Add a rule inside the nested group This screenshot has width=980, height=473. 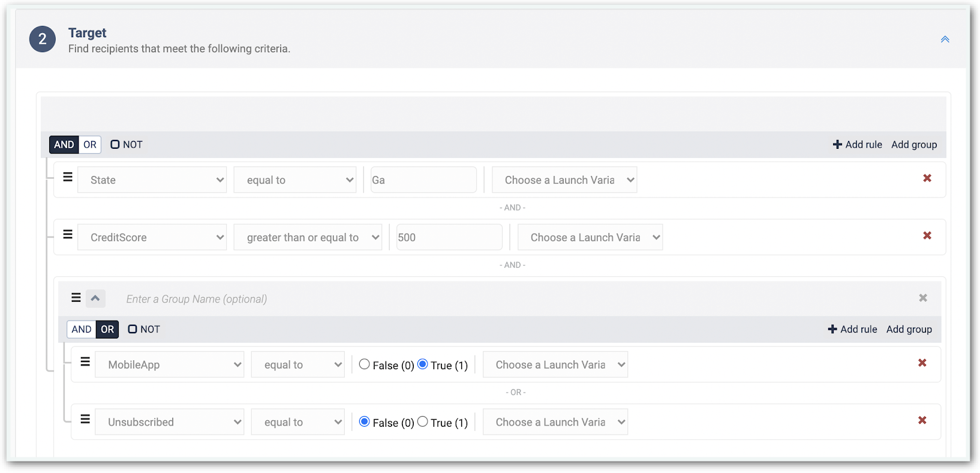pyautogui.click(x=853, y=330)
